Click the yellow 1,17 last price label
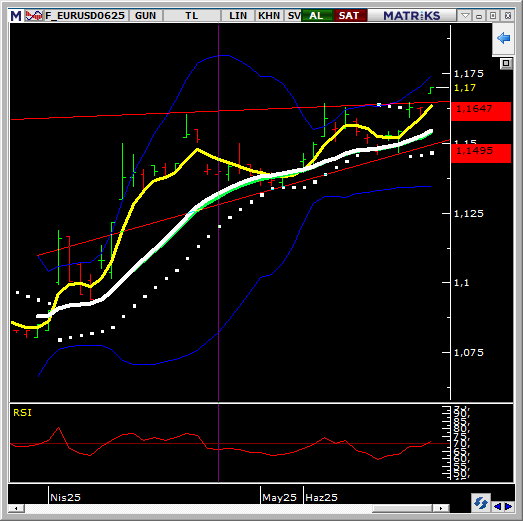 point(465,88)
